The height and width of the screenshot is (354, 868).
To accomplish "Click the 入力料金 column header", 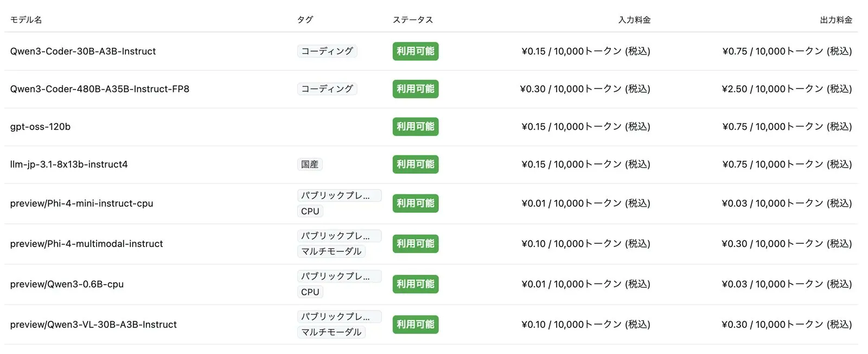I will (x=634, y=20).
